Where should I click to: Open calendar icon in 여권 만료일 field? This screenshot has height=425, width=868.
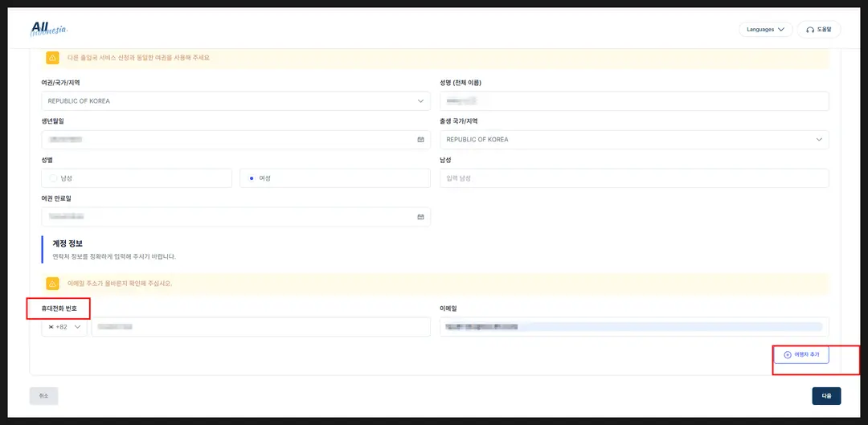click(x=420, y=217)
